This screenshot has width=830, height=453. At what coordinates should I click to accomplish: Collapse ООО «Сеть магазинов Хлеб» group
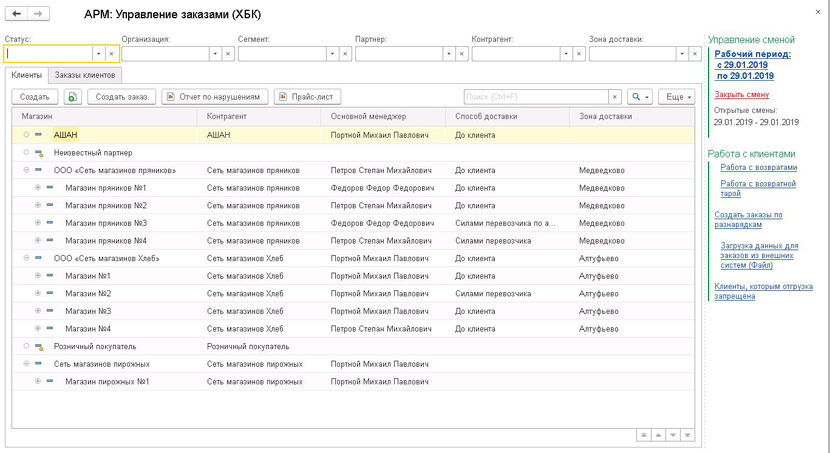26,258
